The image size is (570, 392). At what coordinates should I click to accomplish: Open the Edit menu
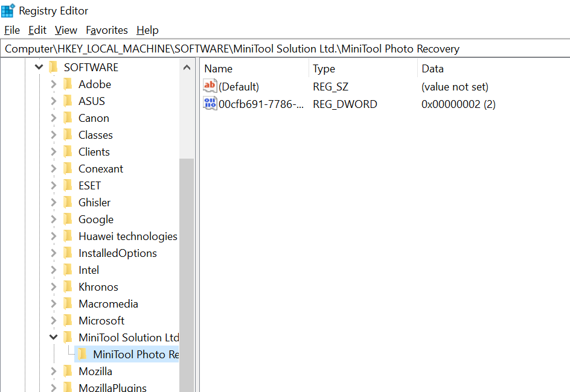[x=37, y=30]
